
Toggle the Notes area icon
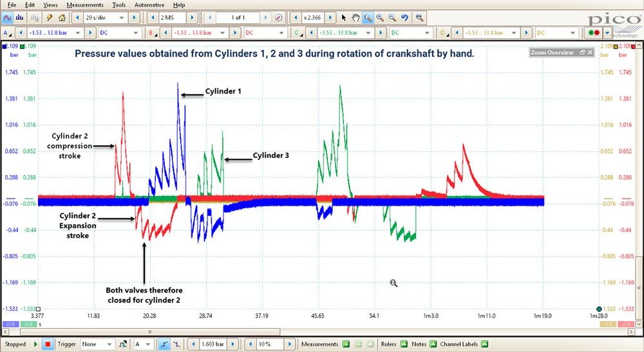[x=433, y=344]
